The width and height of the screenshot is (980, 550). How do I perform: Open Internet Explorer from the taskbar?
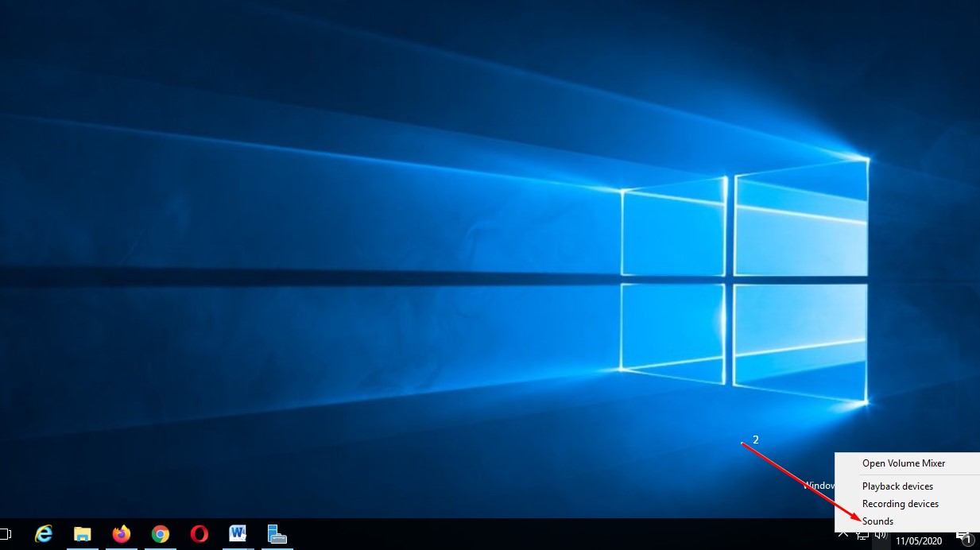tap(44, 534)
